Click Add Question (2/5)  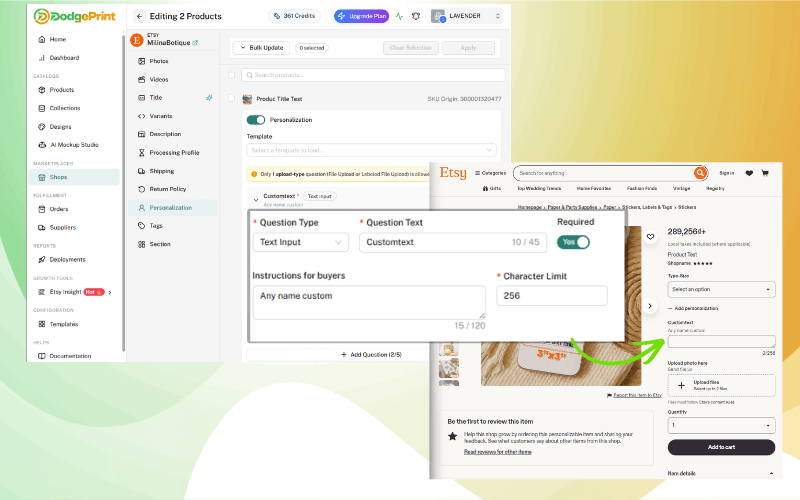tap(371, 355)
